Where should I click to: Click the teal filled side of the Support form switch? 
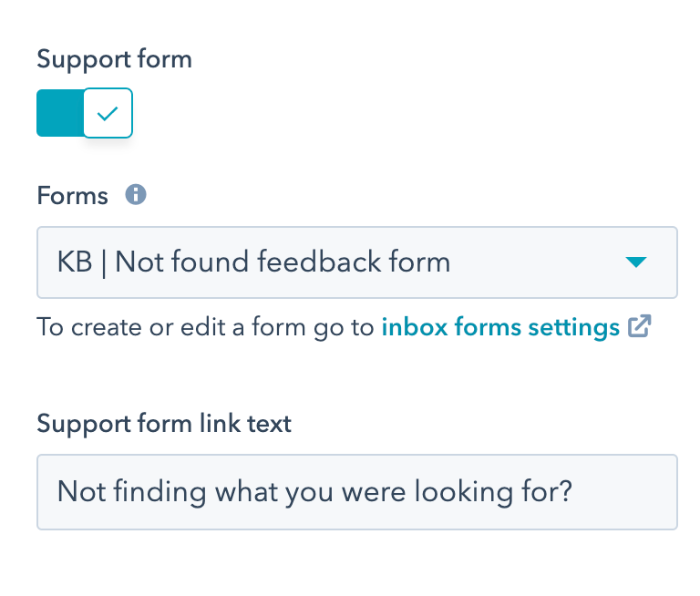point(59,113)
